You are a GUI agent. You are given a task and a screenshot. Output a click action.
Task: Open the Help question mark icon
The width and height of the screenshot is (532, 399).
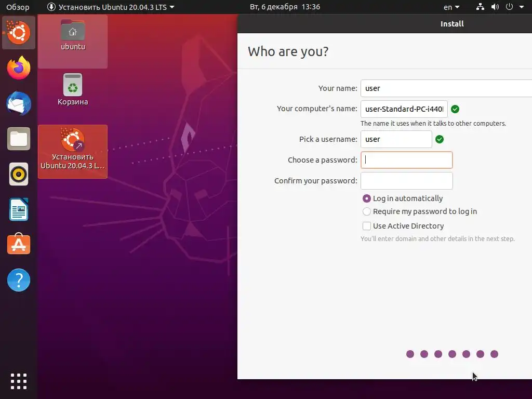pos(19,280)
